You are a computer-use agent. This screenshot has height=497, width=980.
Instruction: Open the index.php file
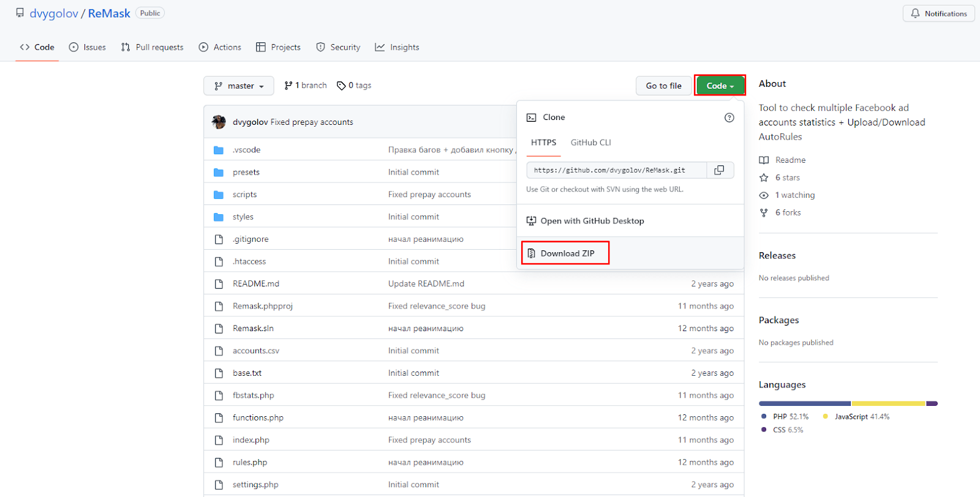[251, 440]
